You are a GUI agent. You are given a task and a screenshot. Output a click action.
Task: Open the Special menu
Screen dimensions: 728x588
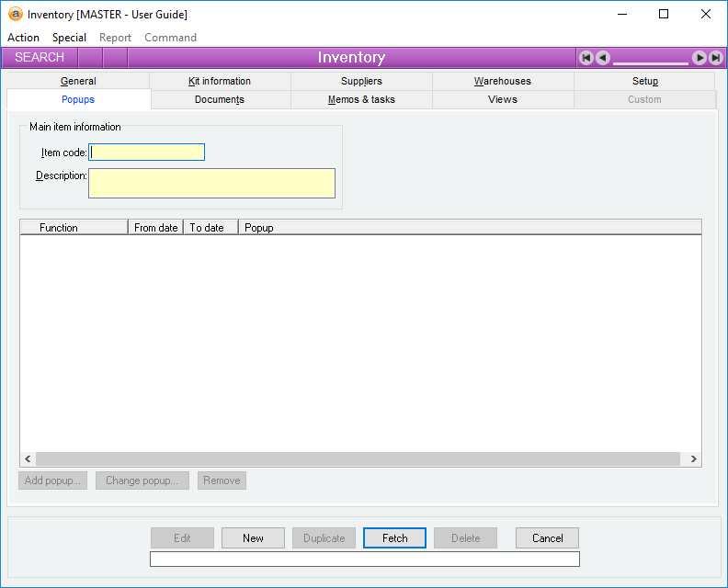(69, 38)
